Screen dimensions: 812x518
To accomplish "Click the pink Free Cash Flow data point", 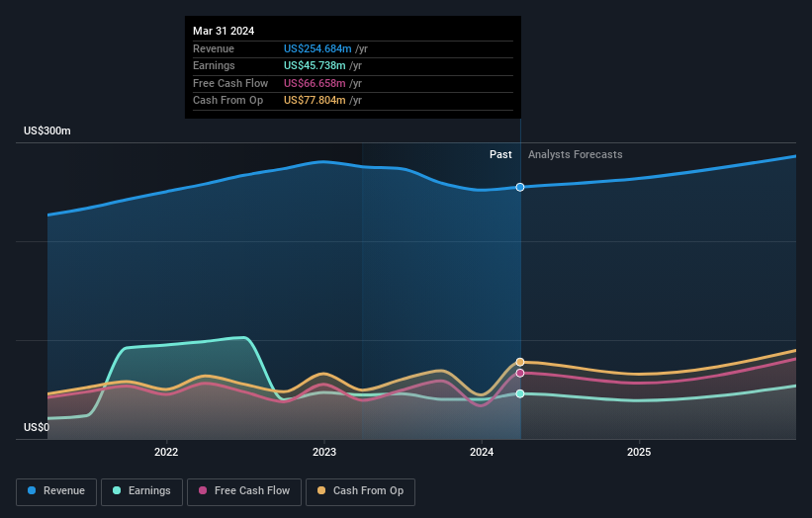I will coord(520,373).
